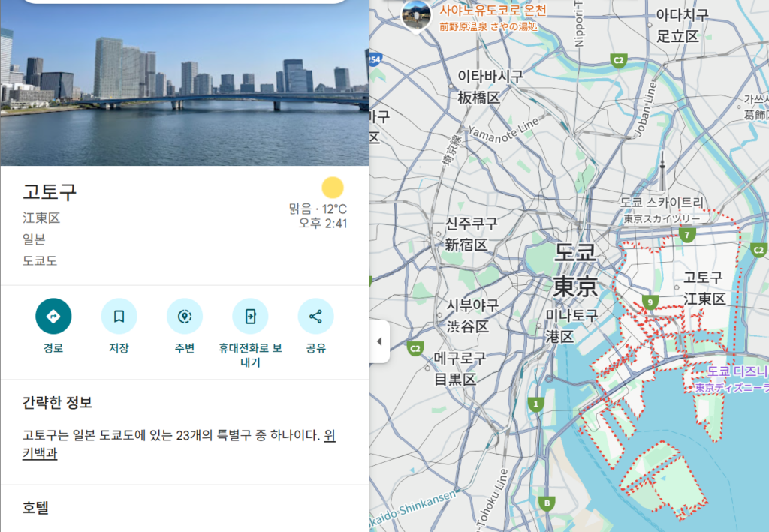This screenshot has height=532, width=769.
Task: Click the 휴대전화로 보내기 icon
Action: pyautogui.click(x=250, y=317)
